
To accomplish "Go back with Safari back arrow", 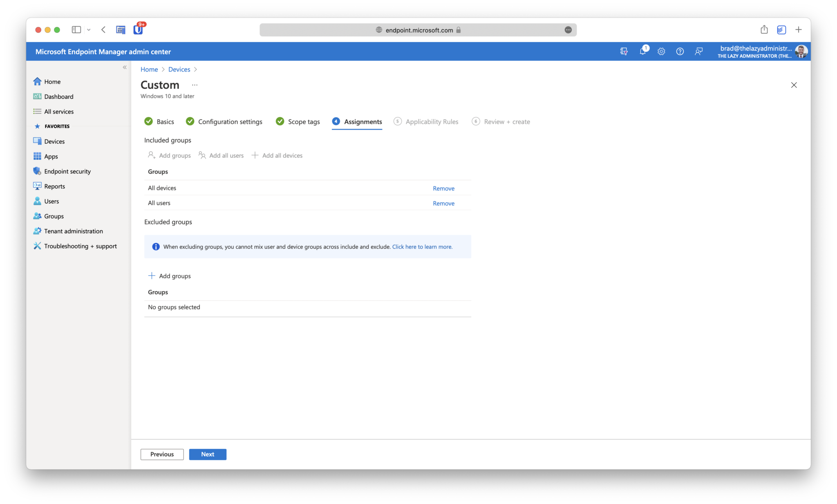I will pyautogui.click(x=103, y=29).
